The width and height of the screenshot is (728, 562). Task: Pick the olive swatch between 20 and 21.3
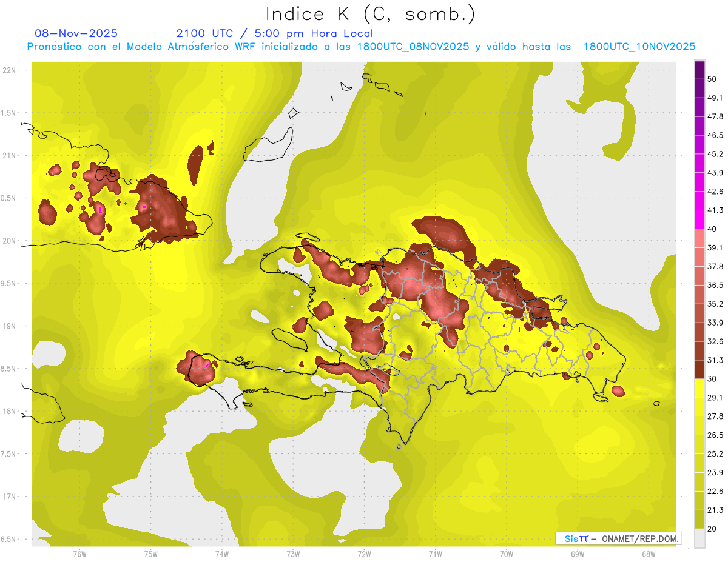point(699,519)
